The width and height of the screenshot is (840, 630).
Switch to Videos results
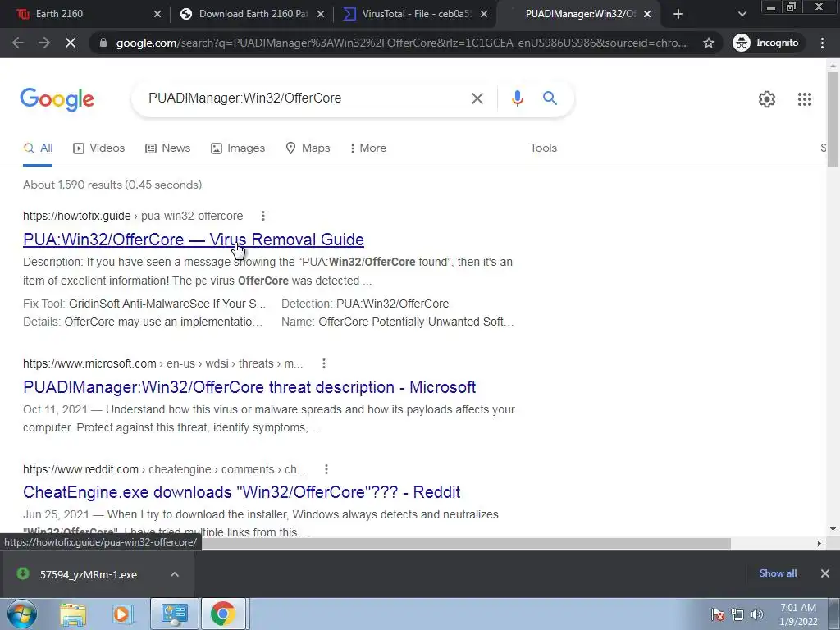pos(98,148)
